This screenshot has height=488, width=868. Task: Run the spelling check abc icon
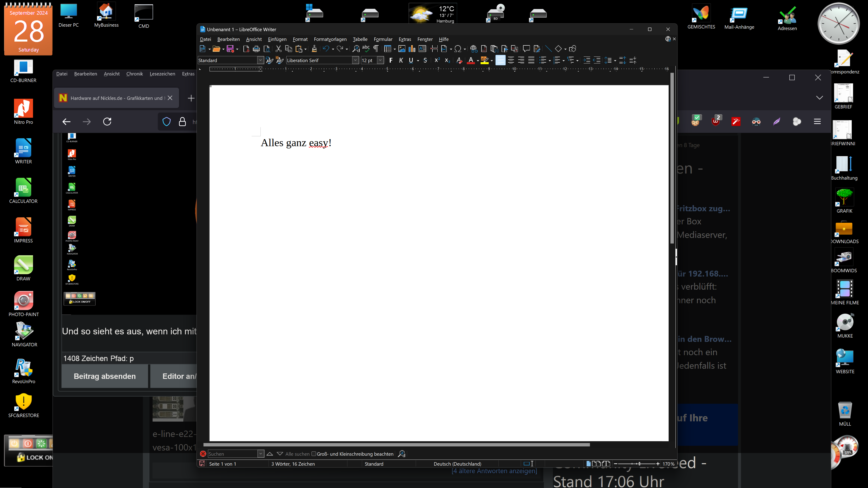(366, 49)
